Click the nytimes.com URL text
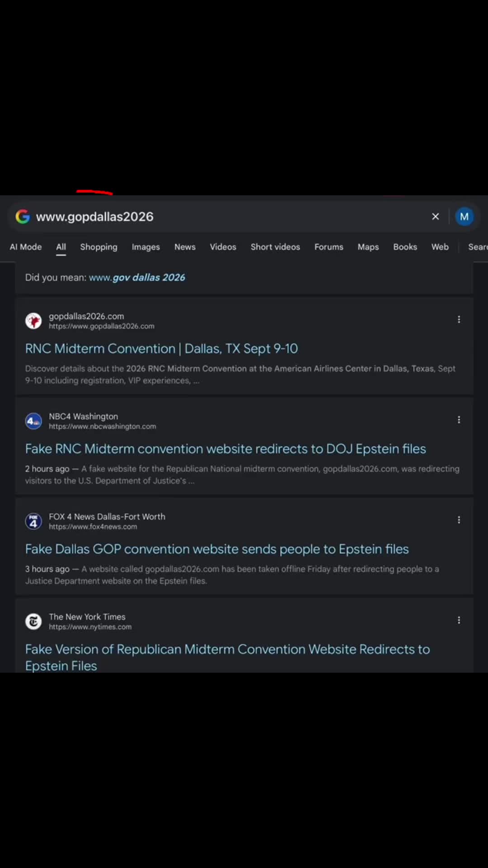This screenshot has height=868, width=488. tap(90, 627)
